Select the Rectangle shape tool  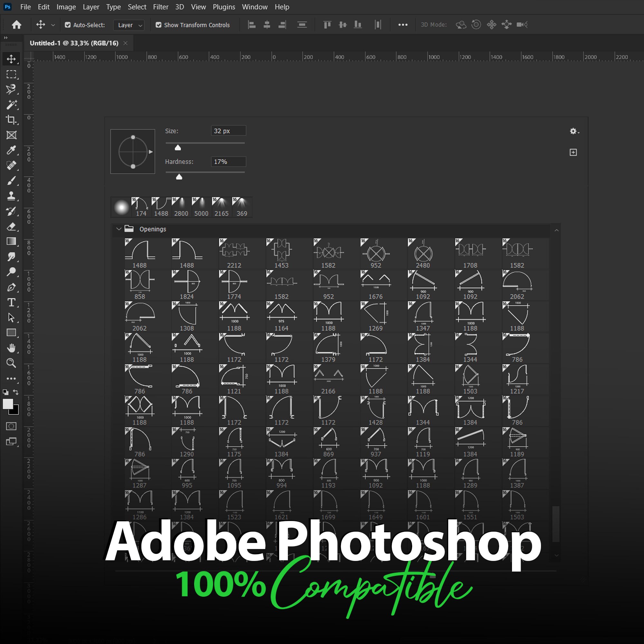click(x=11, y=333)
